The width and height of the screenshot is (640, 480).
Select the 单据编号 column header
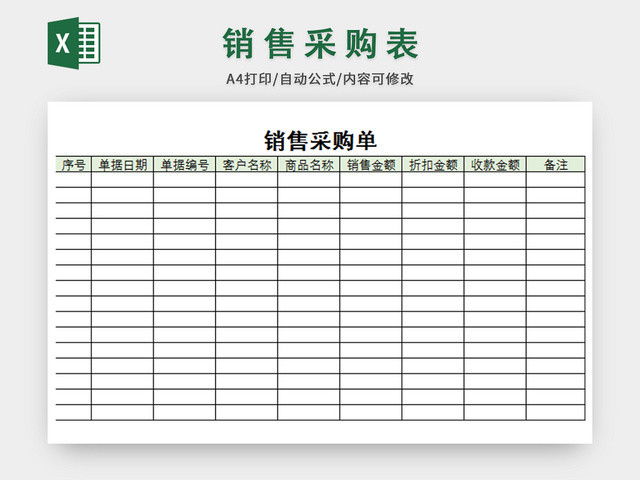point(184,164)
